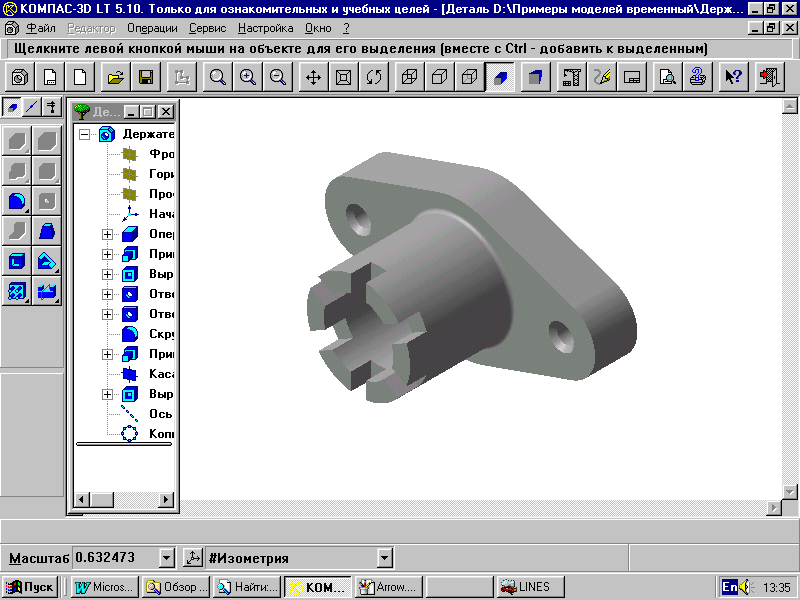800x600 pixels.
Task: Click the exit door icon
Action: 769,77
